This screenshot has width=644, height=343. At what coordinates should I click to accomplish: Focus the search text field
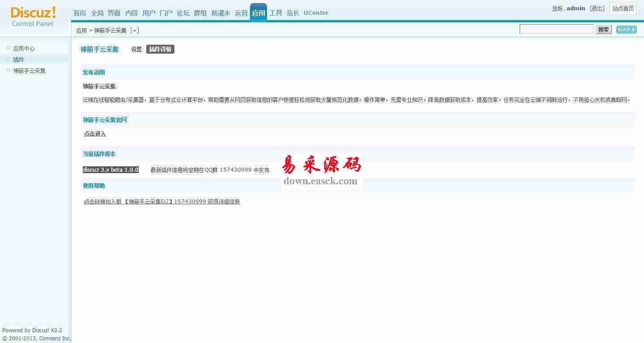pos(556,29)
